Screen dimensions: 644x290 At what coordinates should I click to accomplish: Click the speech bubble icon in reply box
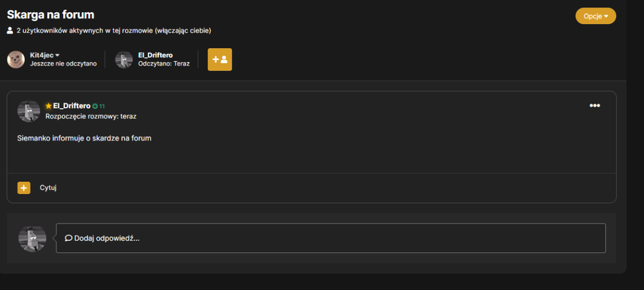point(69,238)
